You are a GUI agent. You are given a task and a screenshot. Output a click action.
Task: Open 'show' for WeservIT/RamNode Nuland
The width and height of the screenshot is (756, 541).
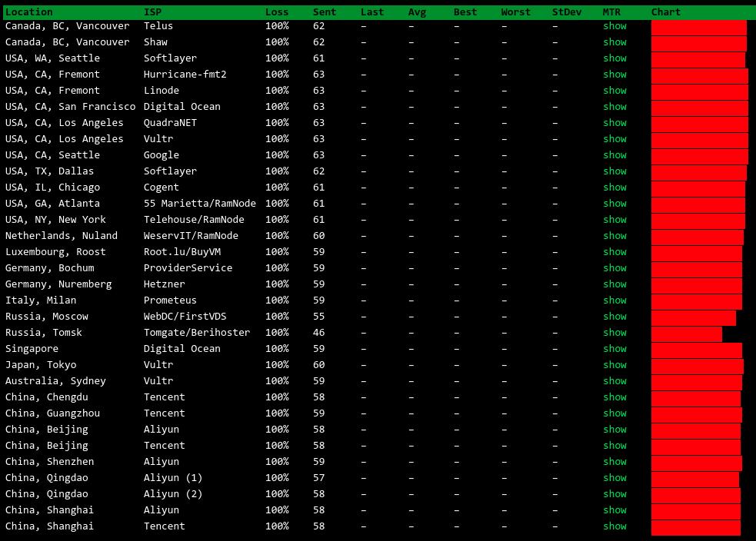614,236
